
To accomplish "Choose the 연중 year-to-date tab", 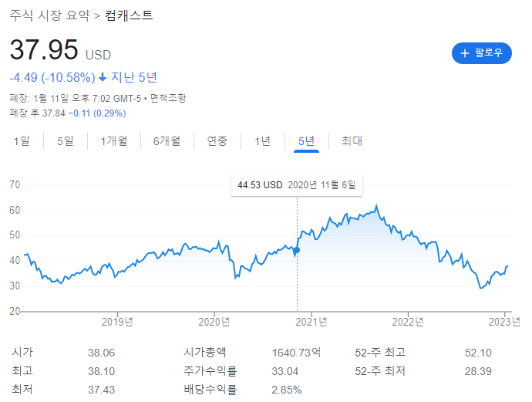I will pyautogui.click(x=217, y=141).
